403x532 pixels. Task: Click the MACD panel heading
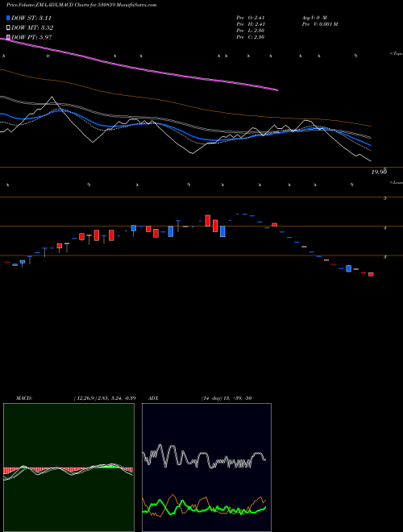(x=24, y=398)
